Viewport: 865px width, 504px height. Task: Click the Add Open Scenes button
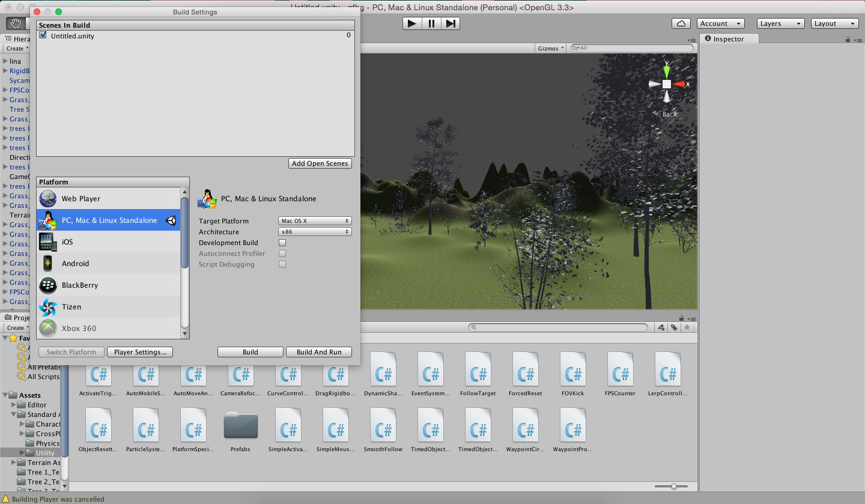coord(320,163)
